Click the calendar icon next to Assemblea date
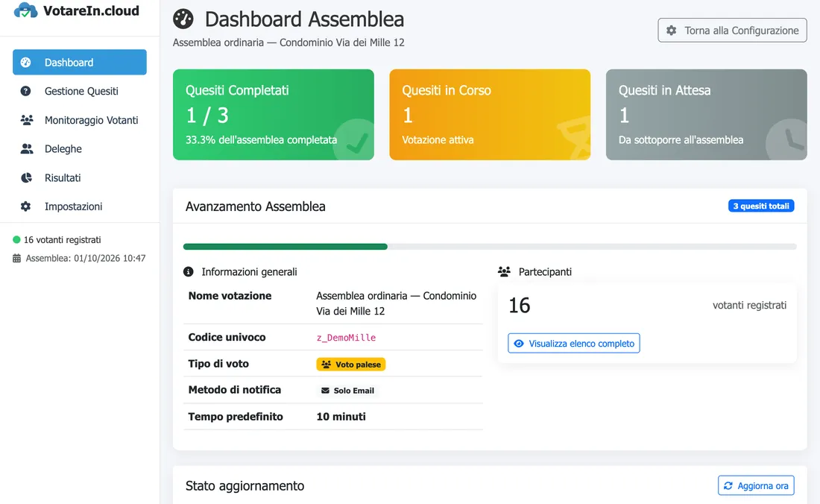The width and height of the screenshot is (820, 504). (x=16, y=258)
